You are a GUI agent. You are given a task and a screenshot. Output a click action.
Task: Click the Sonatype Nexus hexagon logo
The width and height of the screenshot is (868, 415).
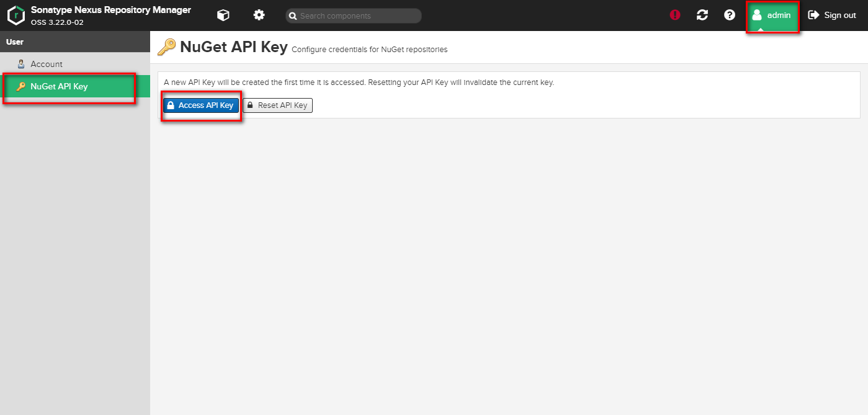point(16,16)
